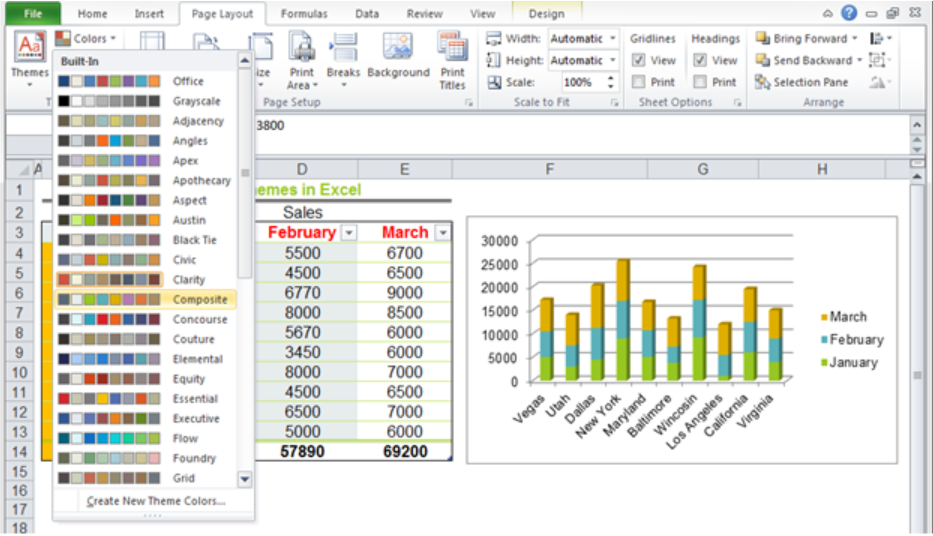Viewport: 933px width, 536px height.
Task: Enable the Gridlines Print checkbox
Action: 638,82
